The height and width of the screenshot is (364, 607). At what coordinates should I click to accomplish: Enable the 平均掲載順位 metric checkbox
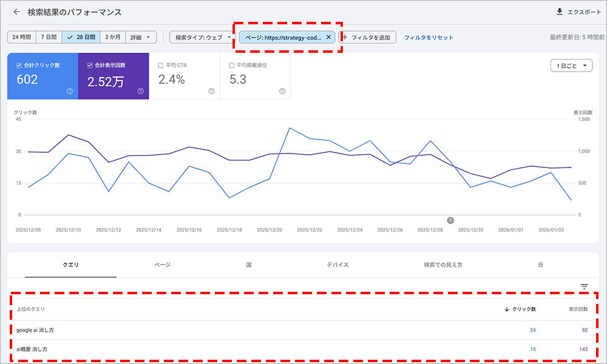point(231,65)
